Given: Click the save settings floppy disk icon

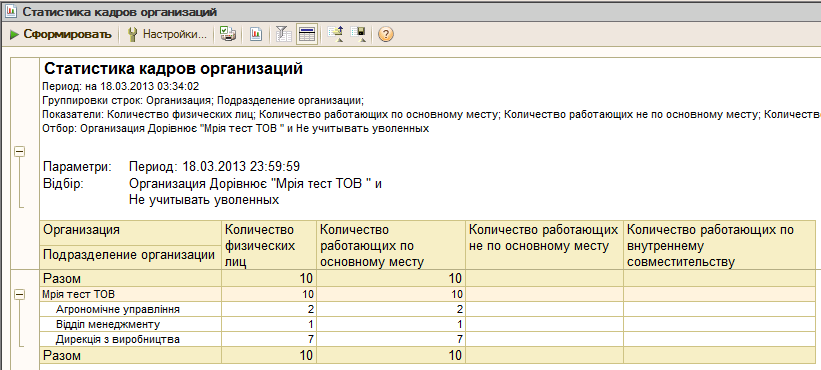Looking at the screenshot, I should coord(359,35).
